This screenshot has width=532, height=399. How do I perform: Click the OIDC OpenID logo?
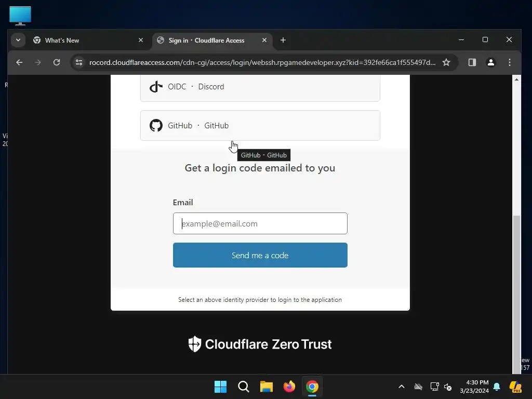click(x=156, y=87)
